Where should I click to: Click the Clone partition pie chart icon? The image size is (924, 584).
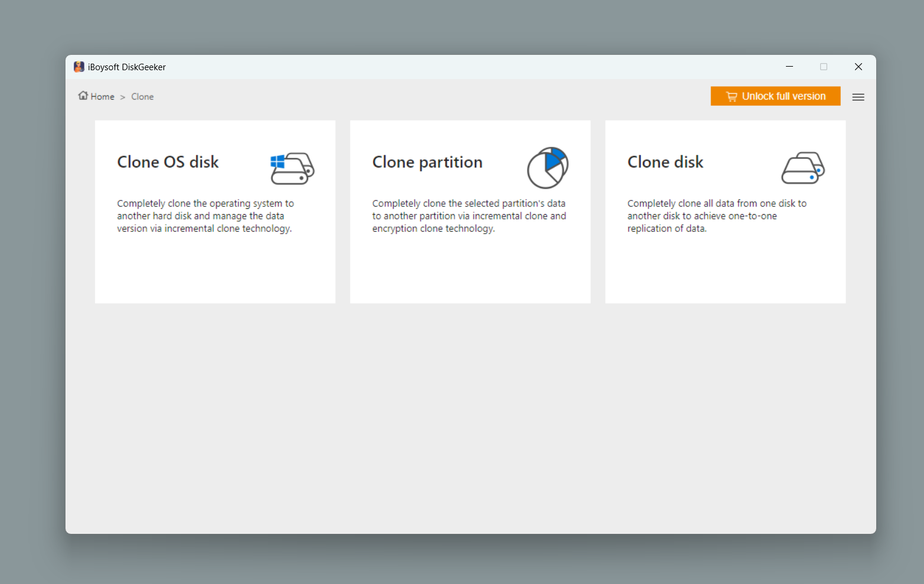(548, 168)
